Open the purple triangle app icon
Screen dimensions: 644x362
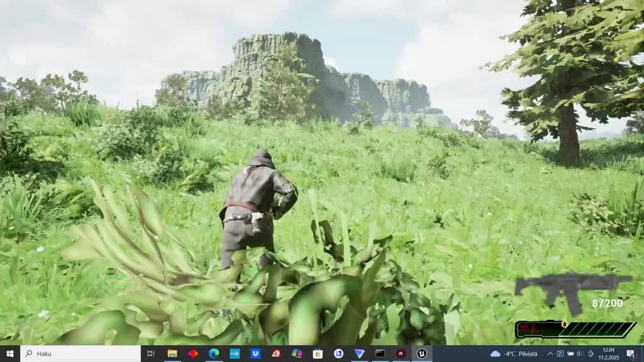click(359, 354)
